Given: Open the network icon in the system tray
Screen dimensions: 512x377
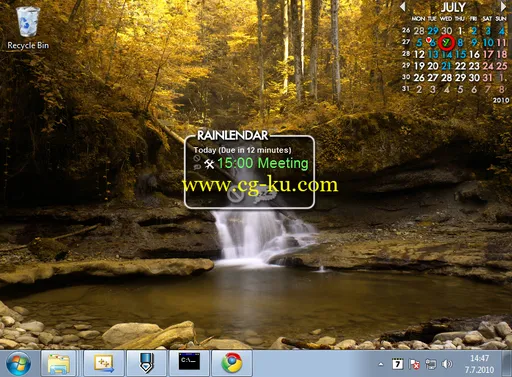Looking at the screenshot, I should pos(430,364).
